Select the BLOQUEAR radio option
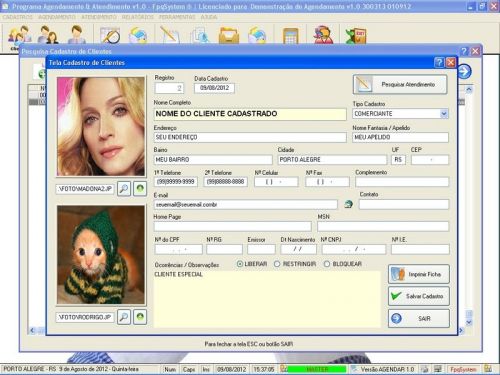This screenshot has width=500, height=375. [327, 264]
